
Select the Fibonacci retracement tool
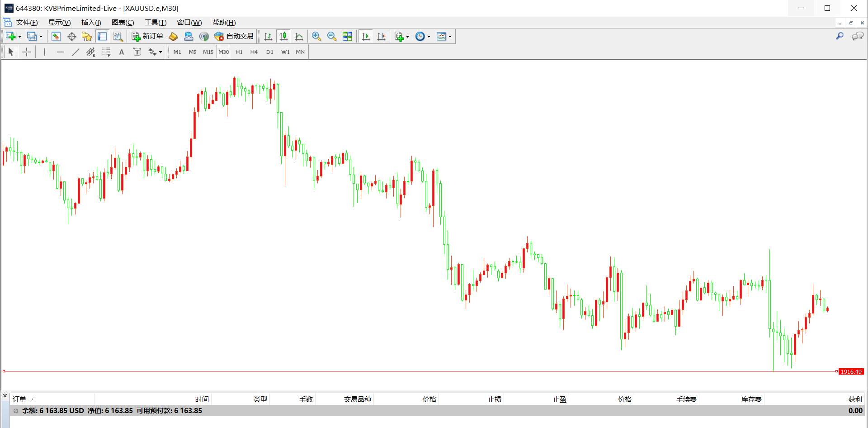(106, 52)
